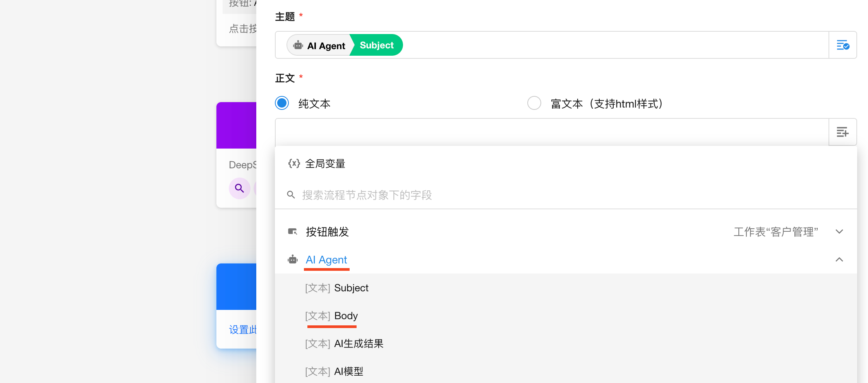Viewport: 868px width, 383px height.
Task: Click the robot icon in AI Agent tag
Action: tap(298, 45)
